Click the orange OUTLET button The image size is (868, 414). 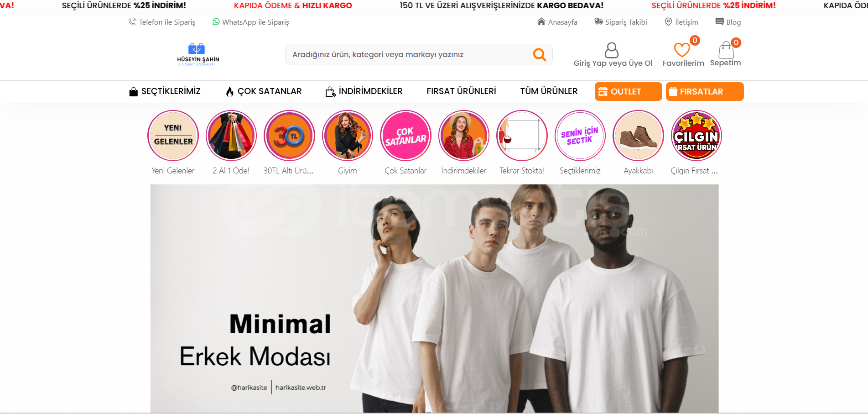coord(628,91)
